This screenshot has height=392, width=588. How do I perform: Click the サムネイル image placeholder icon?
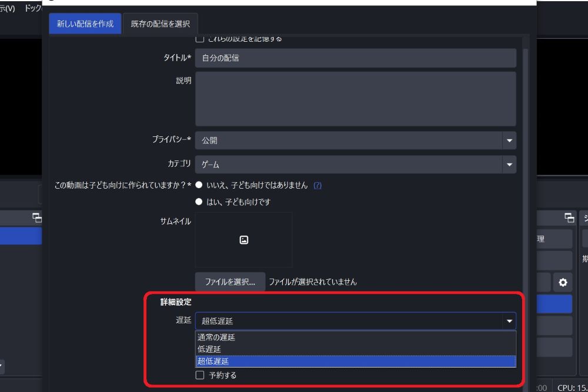(x=244, y=240)
